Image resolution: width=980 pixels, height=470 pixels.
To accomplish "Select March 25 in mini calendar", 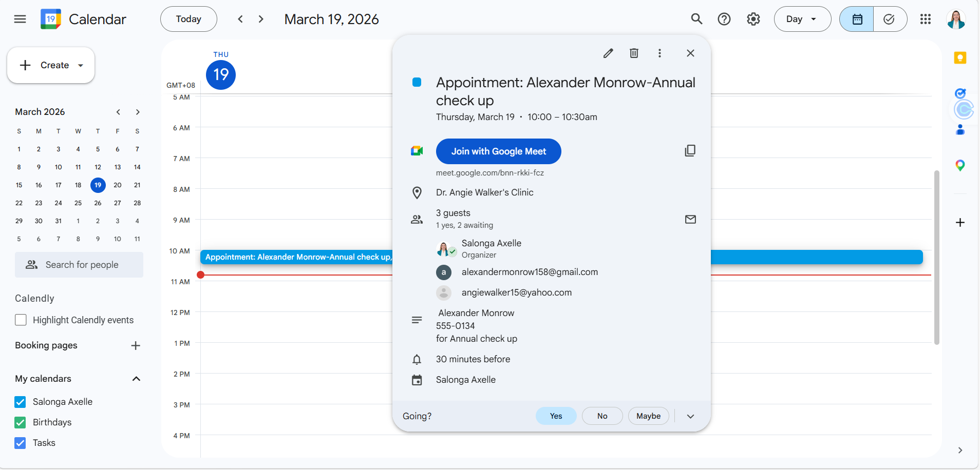I will 78,203.
